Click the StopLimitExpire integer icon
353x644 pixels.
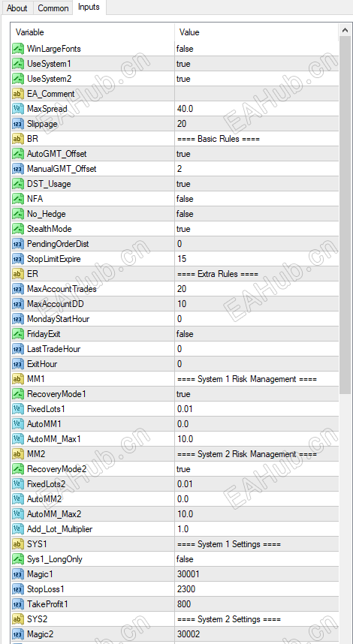pyautogui.click(x=18, y=259)
